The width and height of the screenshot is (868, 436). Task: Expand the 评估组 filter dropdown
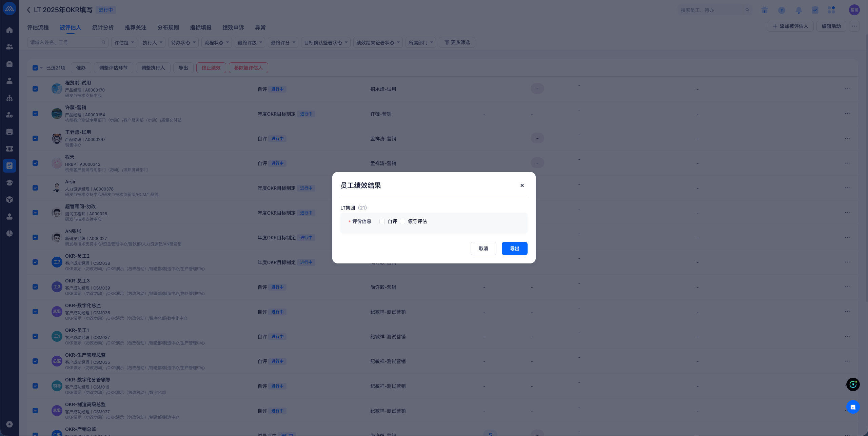tap(124, 42)
